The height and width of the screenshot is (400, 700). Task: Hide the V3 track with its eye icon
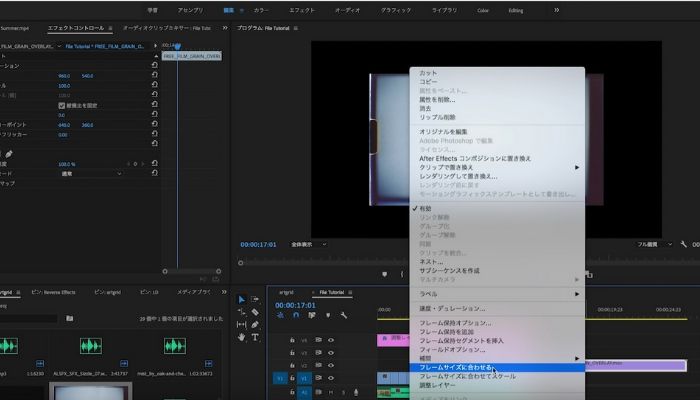pos(331,353)
